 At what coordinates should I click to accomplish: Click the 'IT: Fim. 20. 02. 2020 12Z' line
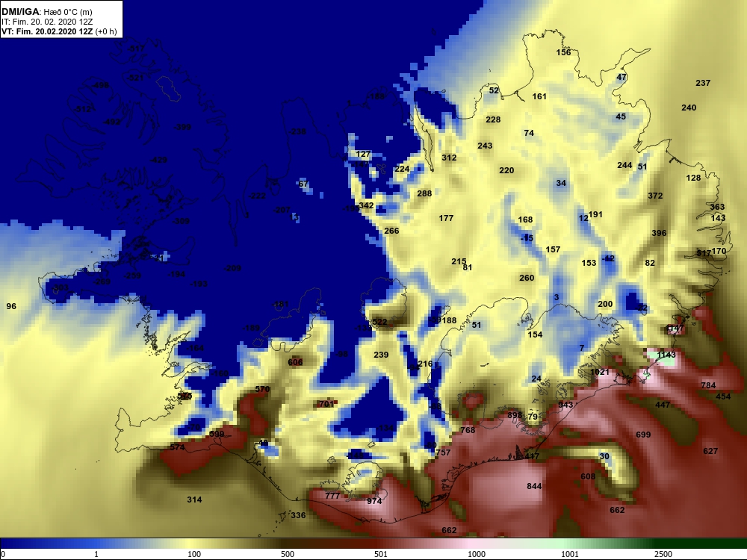46,22
